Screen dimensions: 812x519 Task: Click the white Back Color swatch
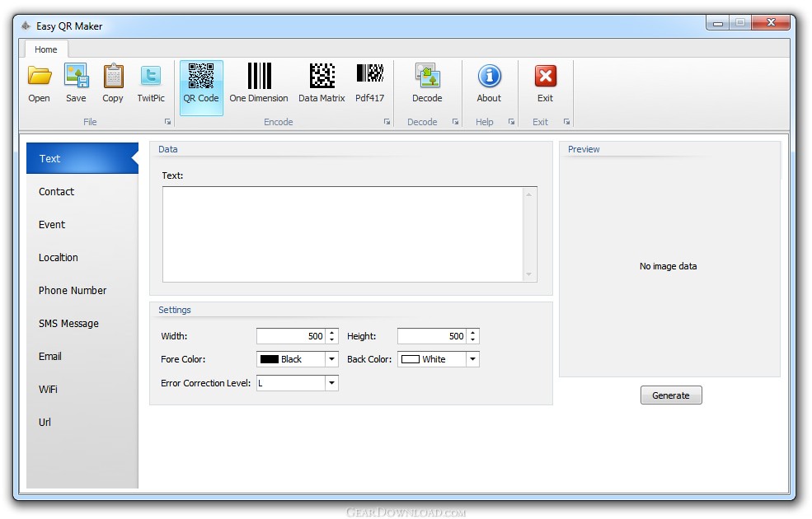tap(411, 359)
